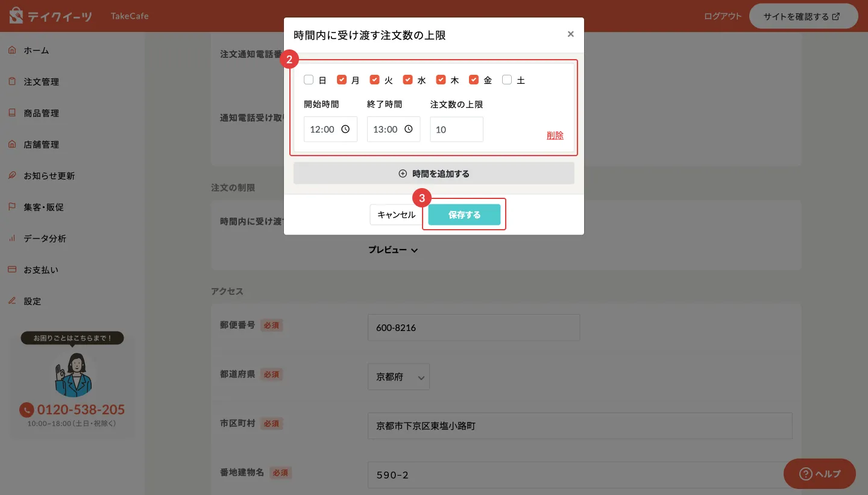Click the 削除 delete link
Image resolution: width=868 pixels, height=495 pixels.
pyautogui.click(x=555, y=135)
